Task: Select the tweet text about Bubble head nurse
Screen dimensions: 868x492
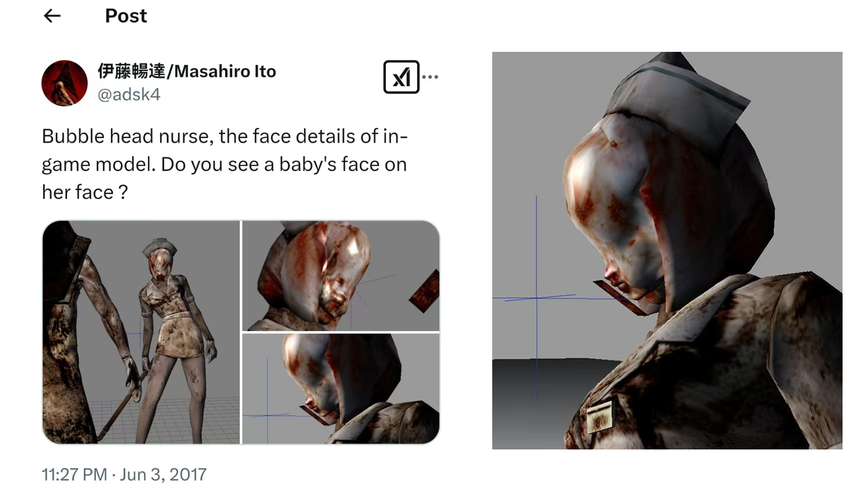Action: (x=225, y=164)
